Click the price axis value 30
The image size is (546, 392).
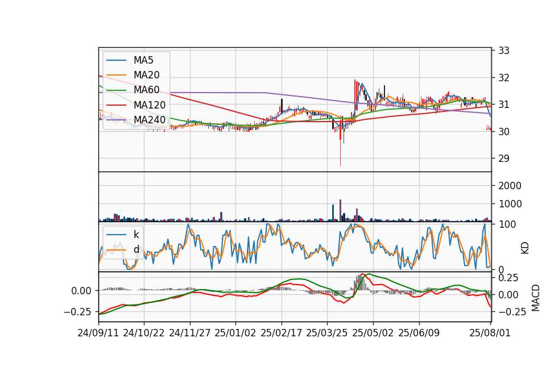503,131
